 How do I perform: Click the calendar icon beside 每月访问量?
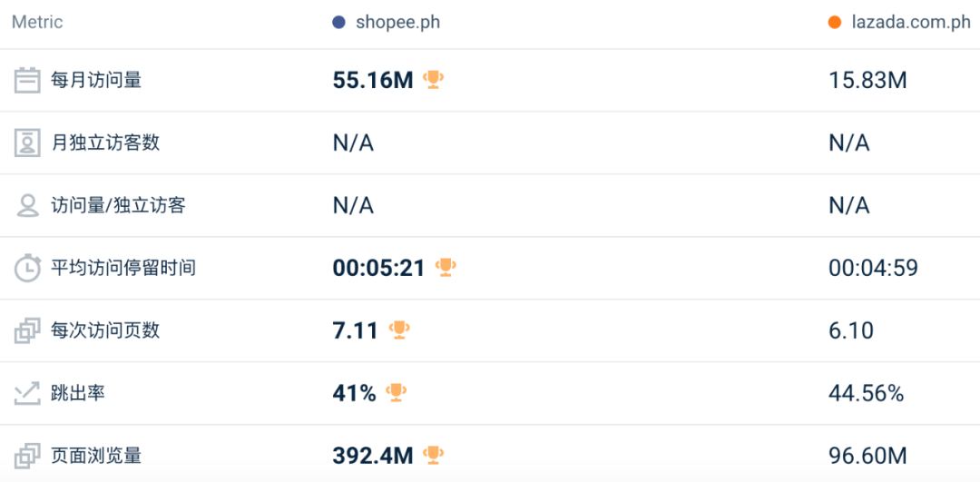27,81
